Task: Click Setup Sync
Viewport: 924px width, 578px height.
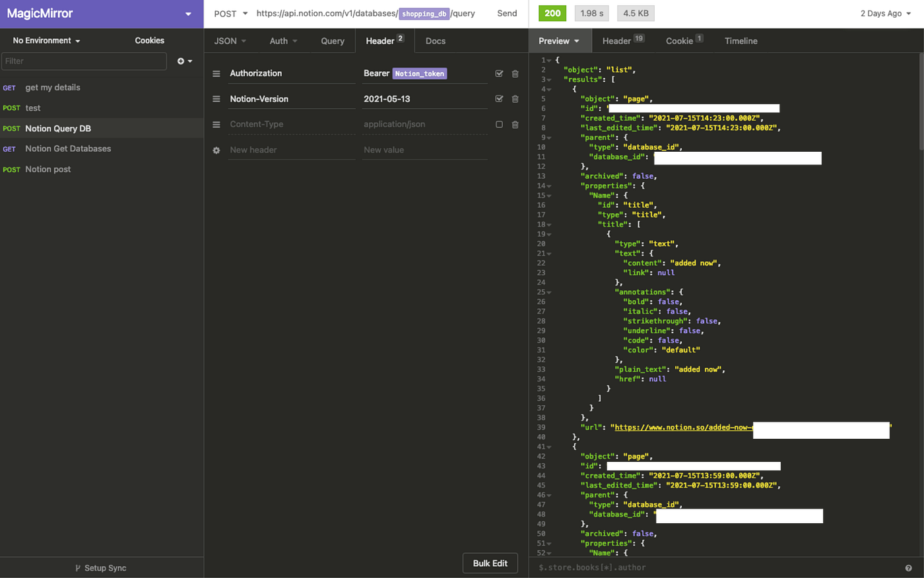Action: pyautogui.click(x=101, y=568)
